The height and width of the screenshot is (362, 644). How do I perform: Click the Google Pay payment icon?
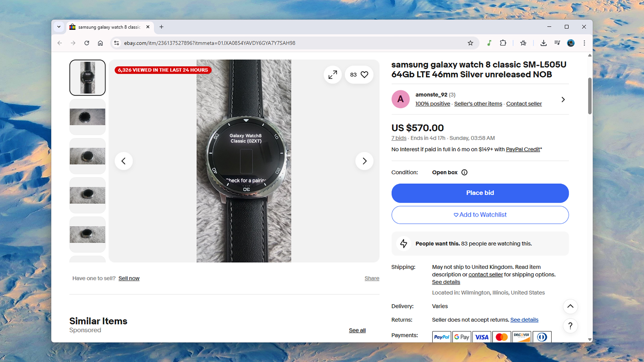(x=461, y=337)
